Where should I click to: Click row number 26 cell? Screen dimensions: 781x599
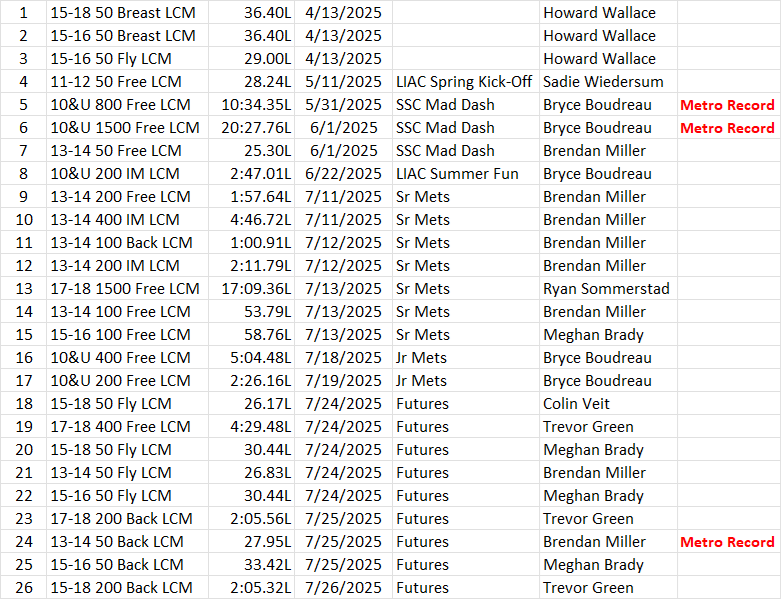pyautogui.click(x=24, y=588)
